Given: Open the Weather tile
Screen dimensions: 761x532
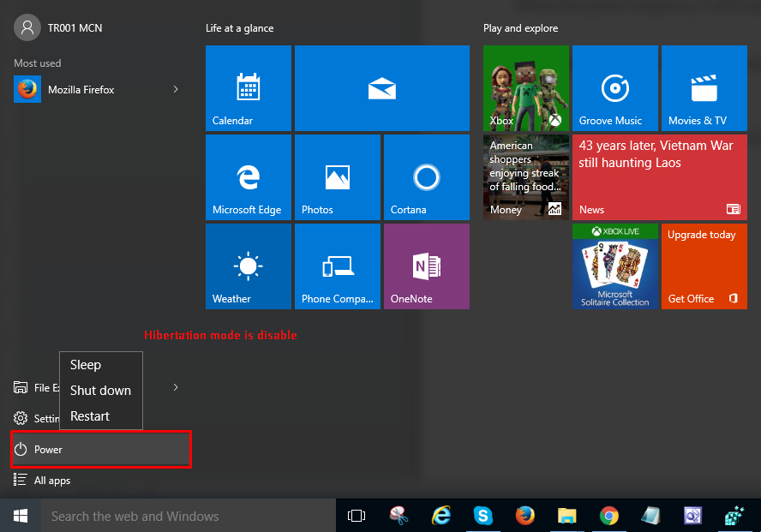Looking at the screenshot, I should [249, 266].
